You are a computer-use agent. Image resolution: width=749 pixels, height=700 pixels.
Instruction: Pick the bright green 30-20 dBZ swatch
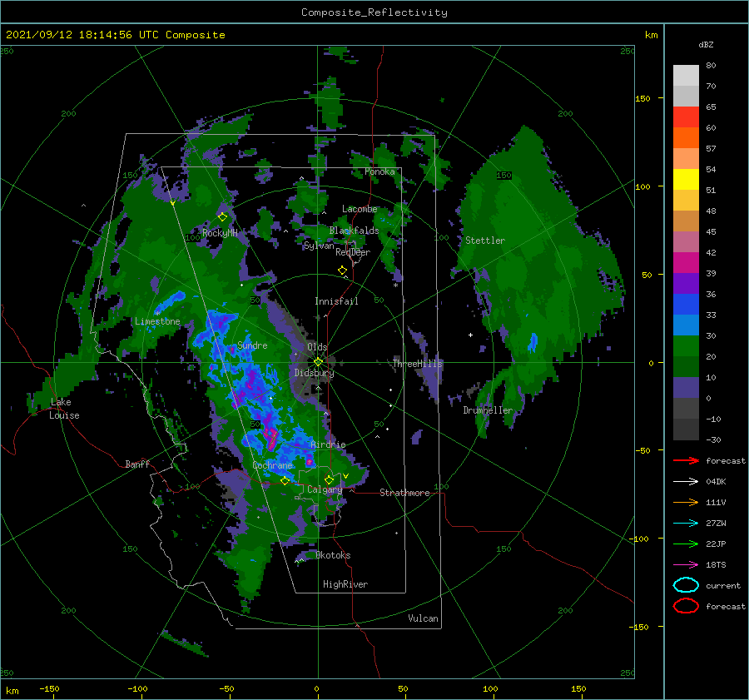[686, 346]
